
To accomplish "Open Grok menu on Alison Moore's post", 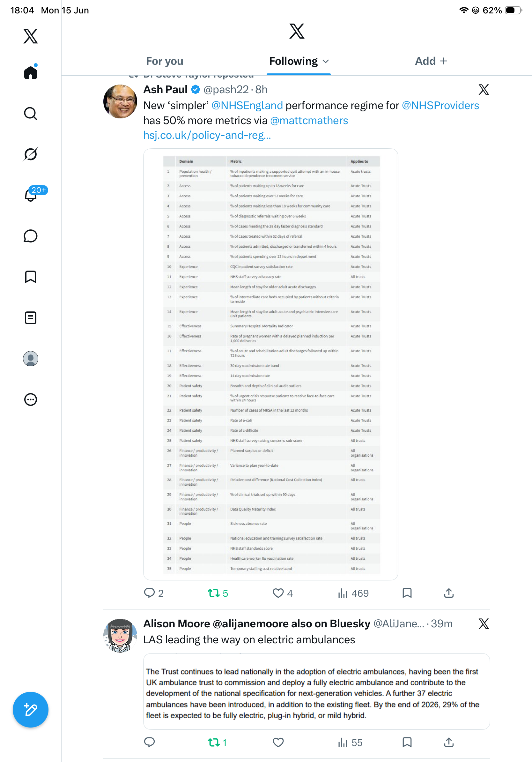I will [484, 624].
